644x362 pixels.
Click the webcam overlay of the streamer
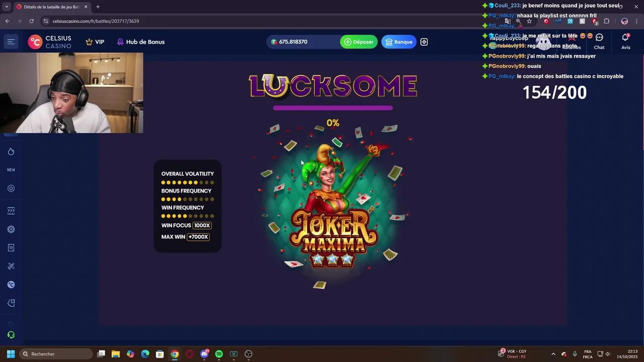click(x=71, y=93)
